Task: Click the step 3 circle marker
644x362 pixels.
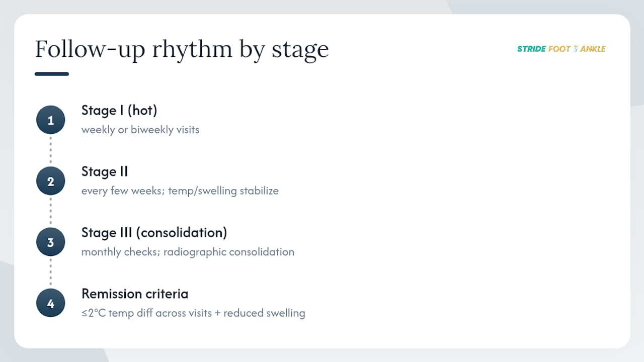Action: pyautogui.click(x=50, y=242)
